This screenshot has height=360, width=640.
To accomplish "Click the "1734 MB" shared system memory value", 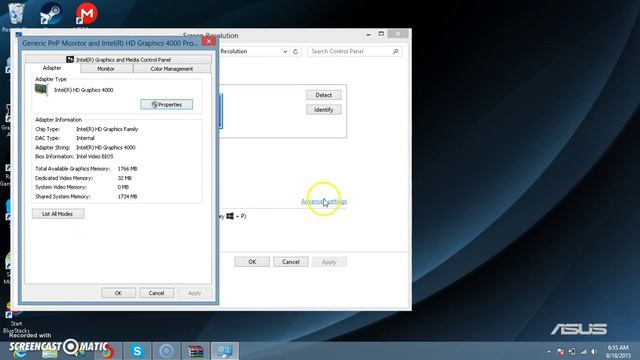I will tap(127, 196).
